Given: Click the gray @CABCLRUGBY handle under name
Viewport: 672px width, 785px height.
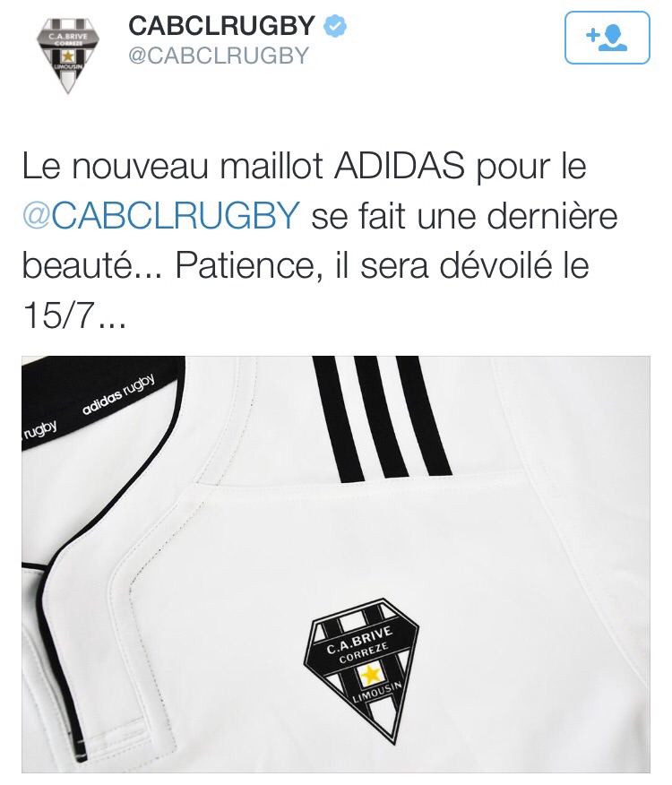Looking at the screenshot, I should 219,56.
